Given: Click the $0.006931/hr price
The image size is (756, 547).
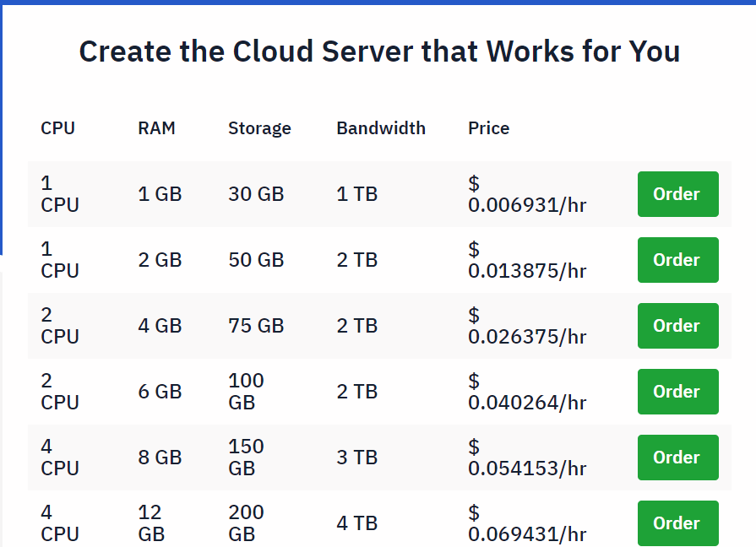Looking at the screenshot, I should pos(527,194).
